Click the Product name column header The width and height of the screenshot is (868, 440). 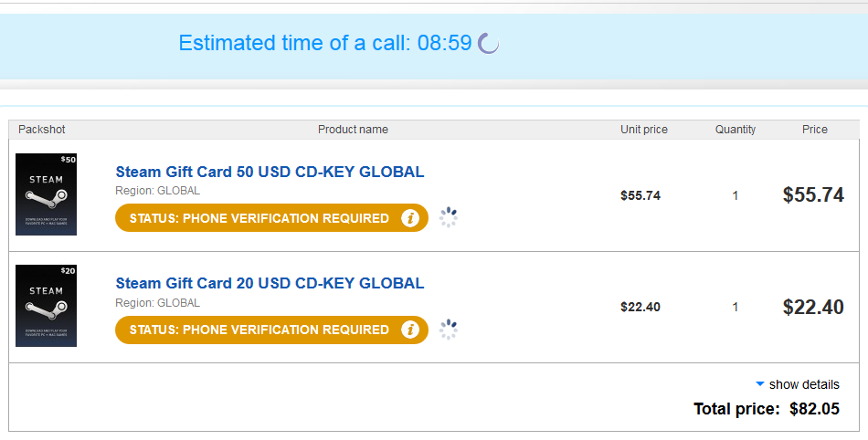(353, 130)
